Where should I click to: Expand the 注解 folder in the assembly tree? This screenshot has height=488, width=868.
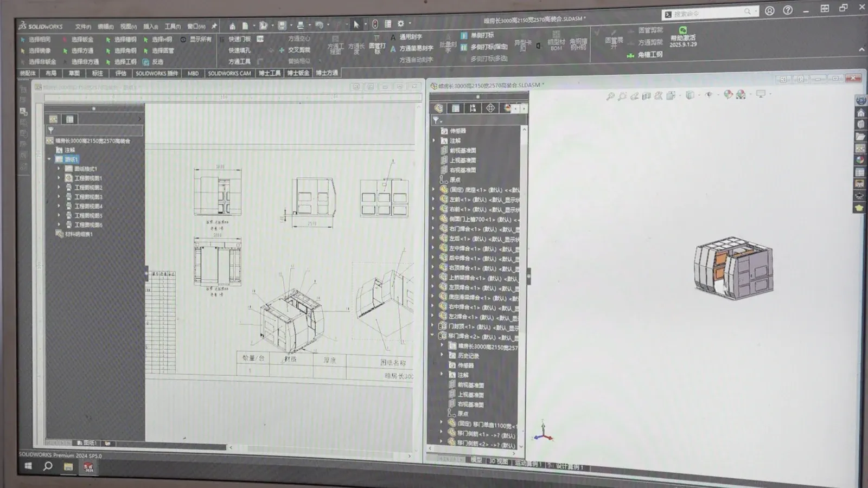click(434, 140)
